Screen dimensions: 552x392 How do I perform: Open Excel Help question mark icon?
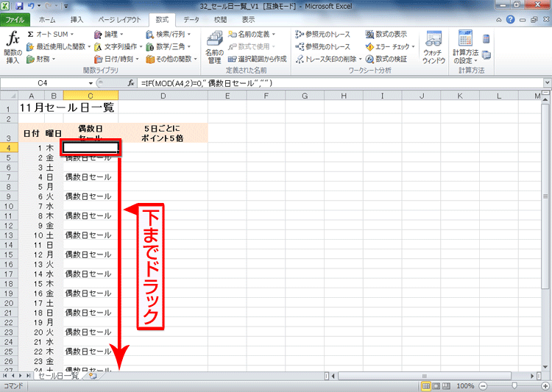click(x=511, y=20)
